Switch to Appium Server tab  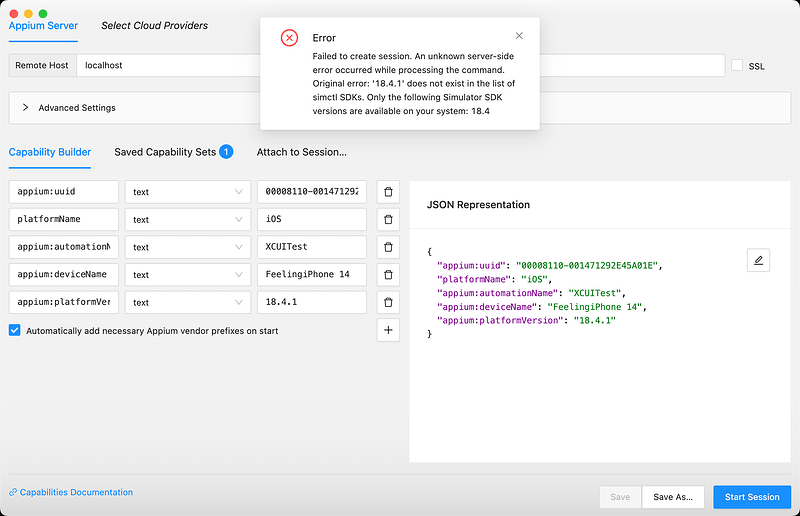coord(43,26)
